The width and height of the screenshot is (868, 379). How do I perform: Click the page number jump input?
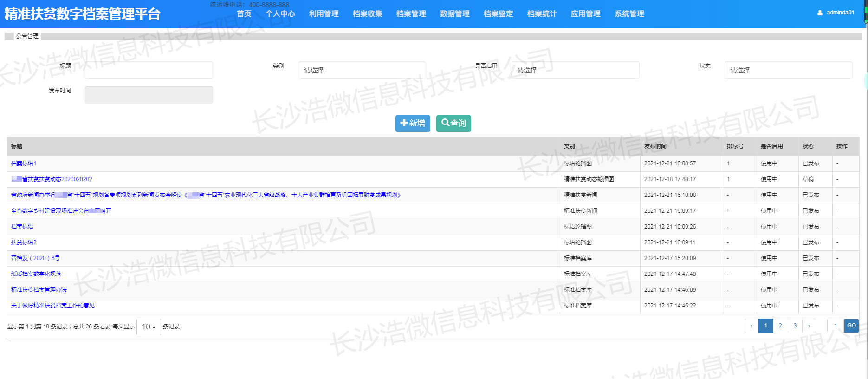tap(836, 326)
